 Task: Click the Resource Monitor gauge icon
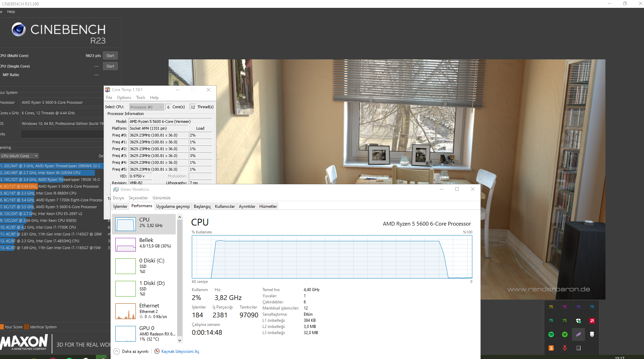[x=157, y=351]
